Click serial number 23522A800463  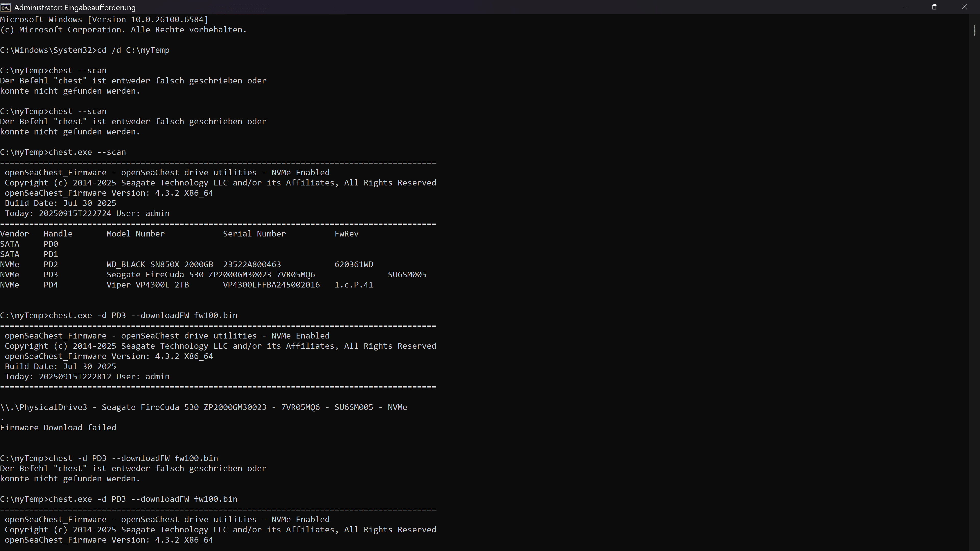[252, 265]
